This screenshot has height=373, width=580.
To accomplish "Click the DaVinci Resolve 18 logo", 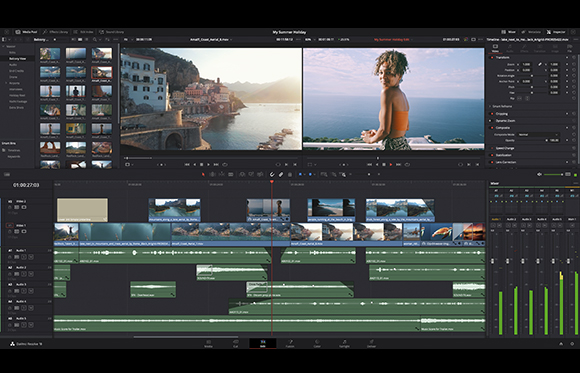I will 12,344.
